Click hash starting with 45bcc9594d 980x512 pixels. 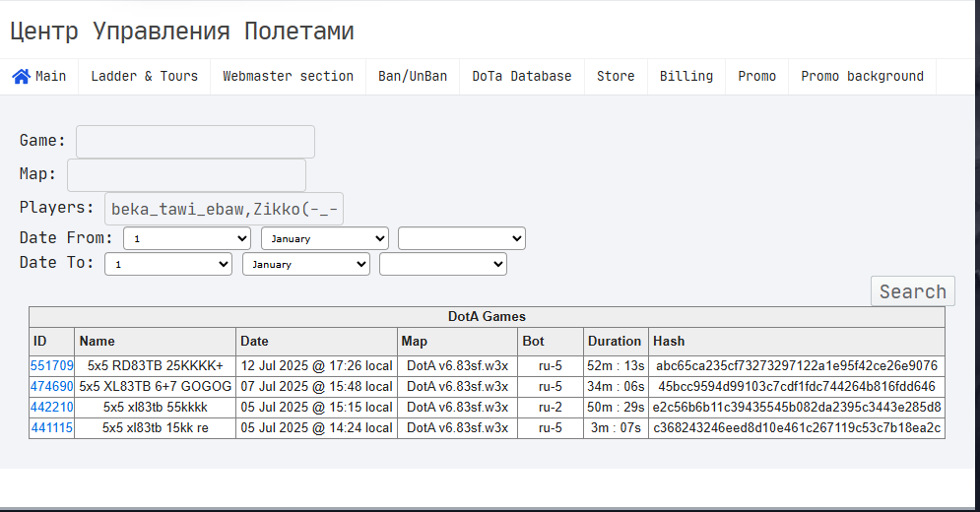(x=797, y=386)
